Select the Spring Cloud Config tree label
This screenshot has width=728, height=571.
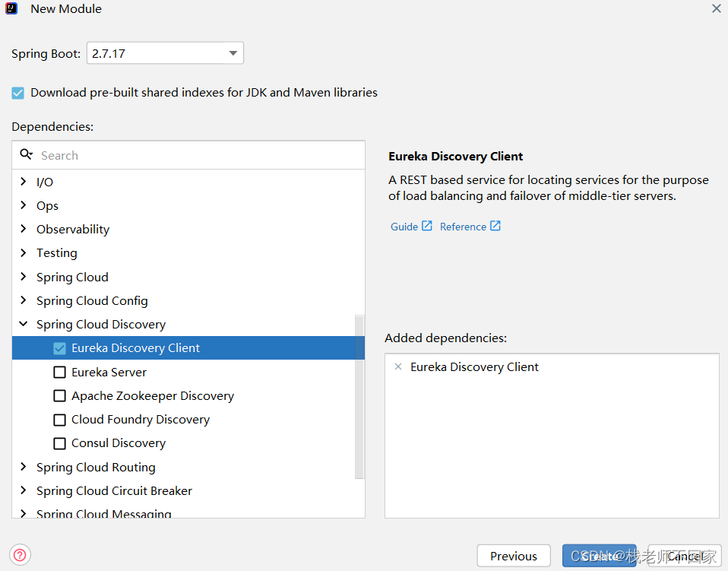pyautogui.click(x=92, y=300)
